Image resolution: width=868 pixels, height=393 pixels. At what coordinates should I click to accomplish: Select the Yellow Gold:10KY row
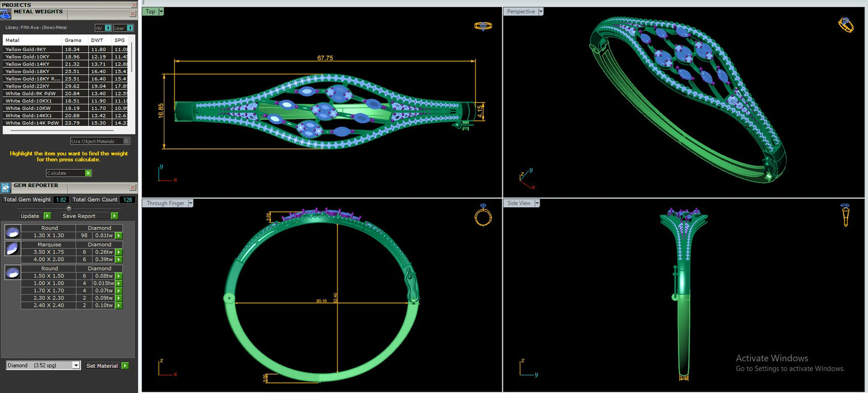pyautogui.click(x=65, y=56)
